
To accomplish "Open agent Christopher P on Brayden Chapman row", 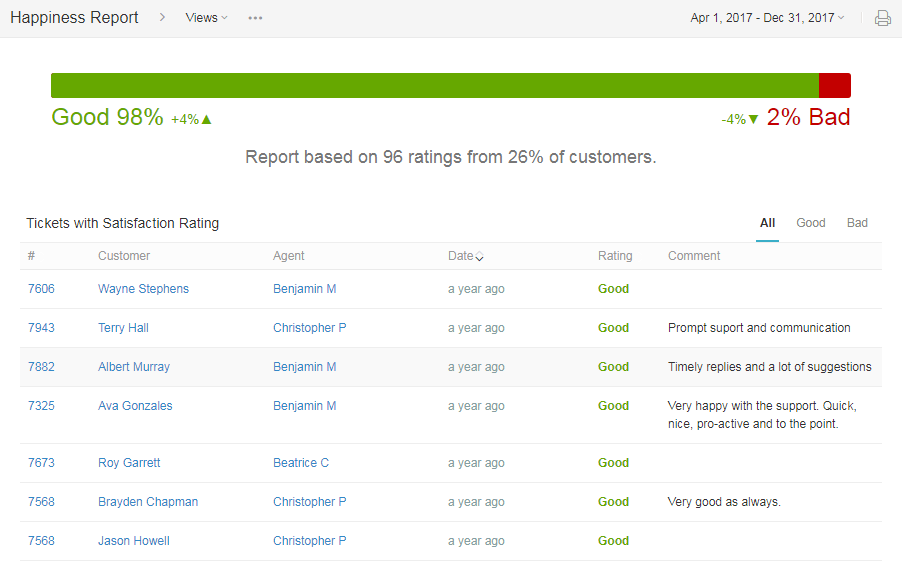I will click(x=309, y=502).
